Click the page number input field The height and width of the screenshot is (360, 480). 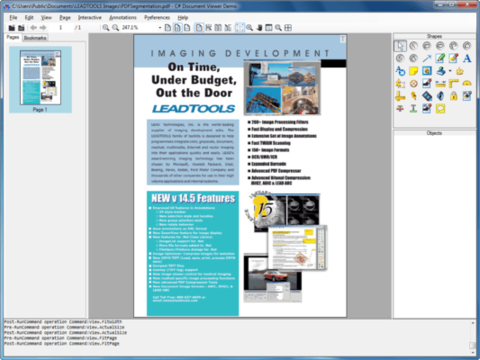pos(61,28)
